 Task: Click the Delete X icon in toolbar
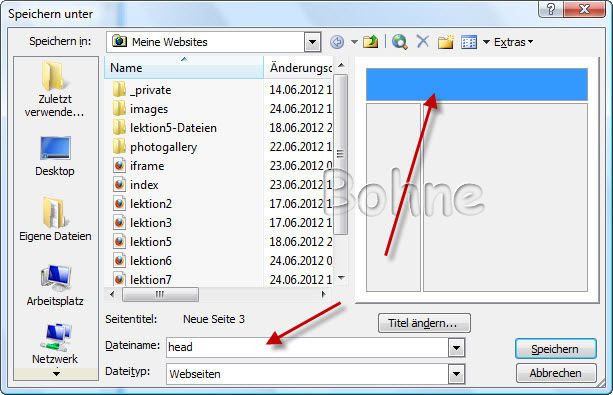coord(423,41)
